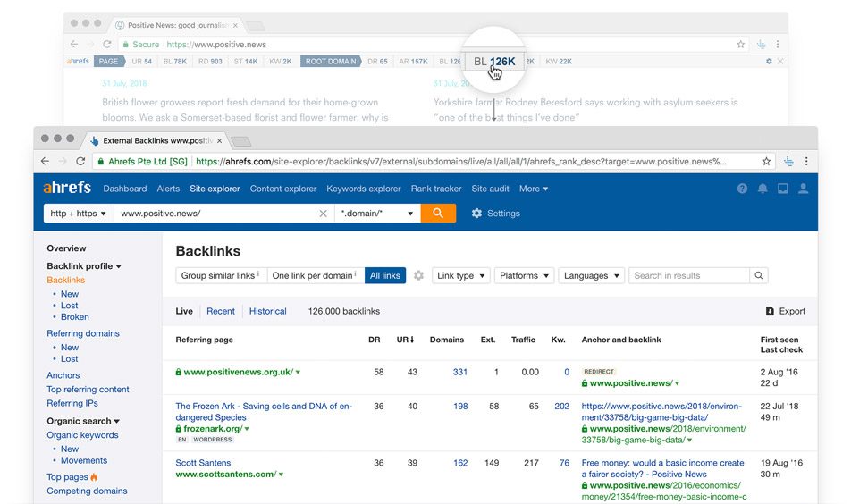Screen dimensions: 851x504
Task: Open Chrome menu dots in front window
Action: pyautogui.click(x=806, y=161)
